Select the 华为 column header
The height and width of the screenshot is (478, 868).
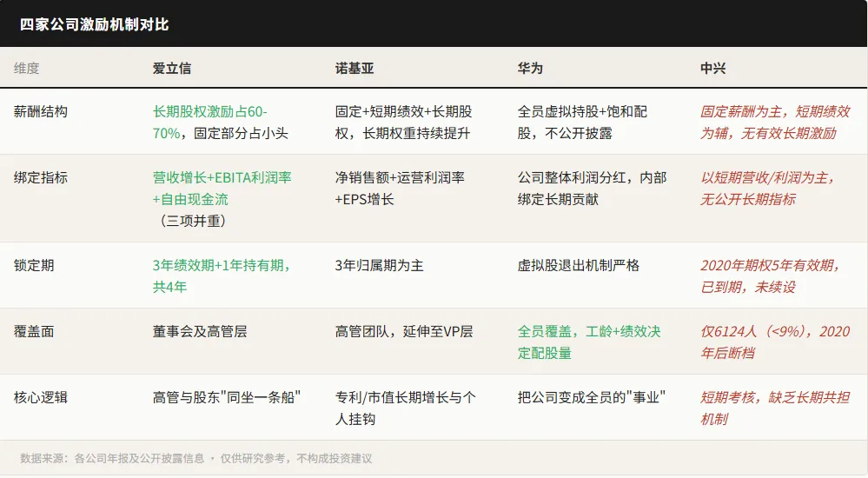530,68
